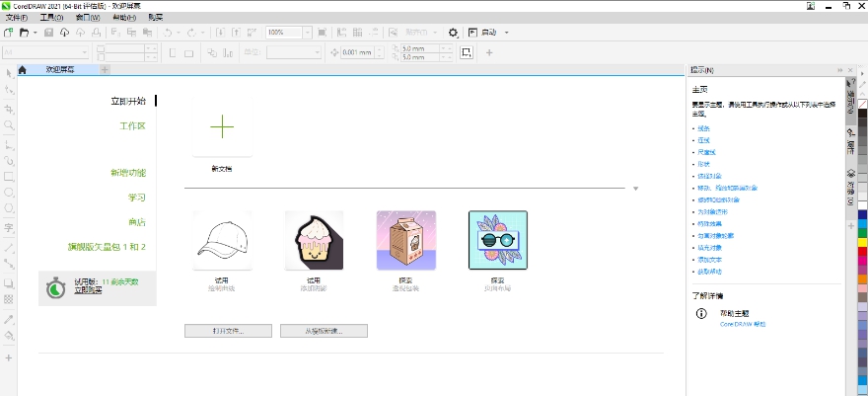Click the 从模板新建... button
Viewport: 868px width, 396px height.
coord(324,331)
